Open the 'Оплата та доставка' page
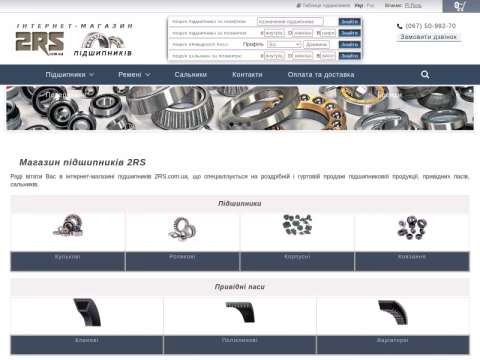 [321, 75]
